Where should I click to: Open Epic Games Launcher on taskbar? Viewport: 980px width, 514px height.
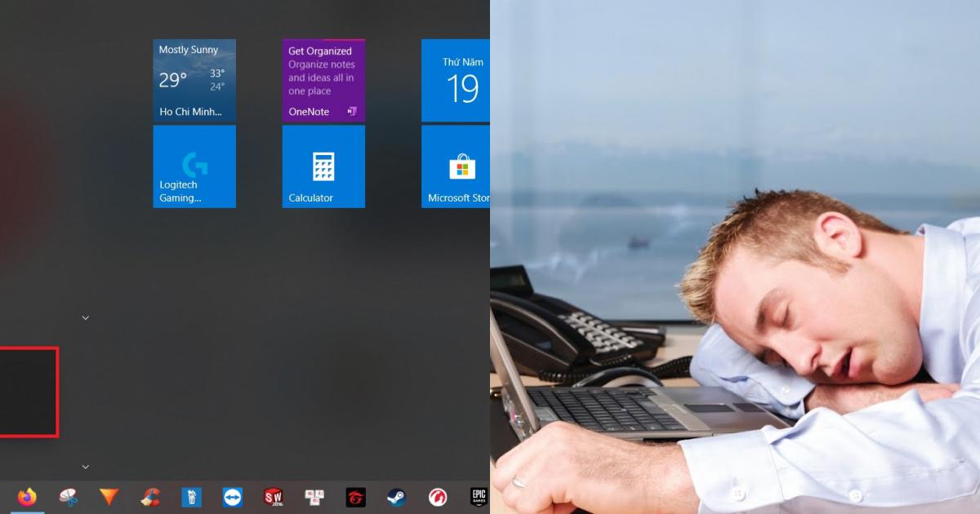(479, 496)
